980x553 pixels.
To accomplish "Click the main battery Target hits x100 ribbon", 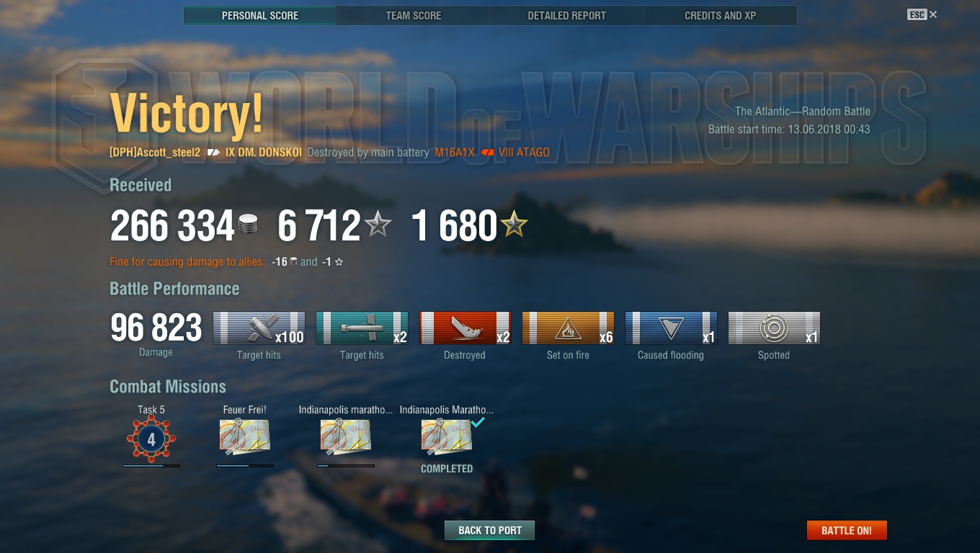I will [259, 328].
